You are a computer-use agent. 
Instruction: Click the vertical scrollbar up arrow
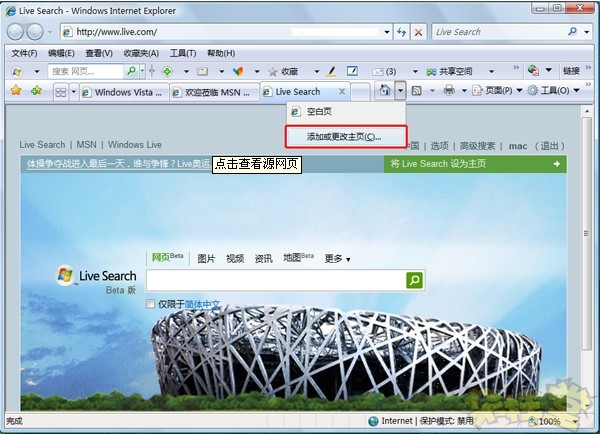point(587,111)
